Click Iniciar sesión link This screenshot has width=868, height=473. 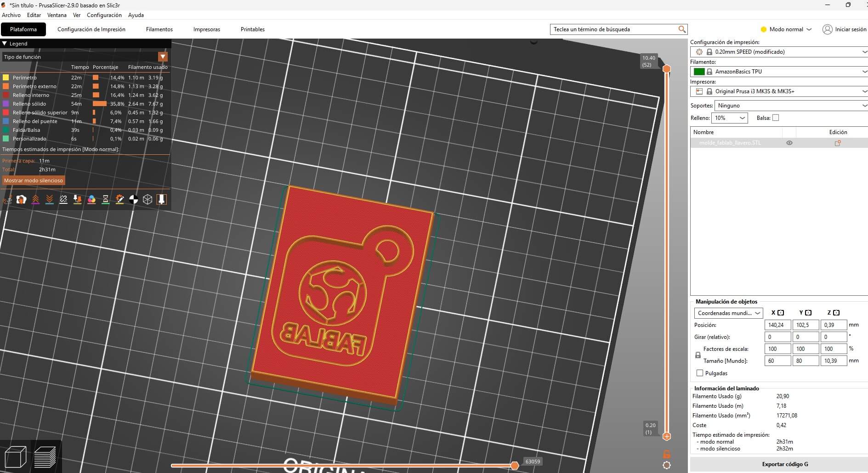(x=851, y=29)
